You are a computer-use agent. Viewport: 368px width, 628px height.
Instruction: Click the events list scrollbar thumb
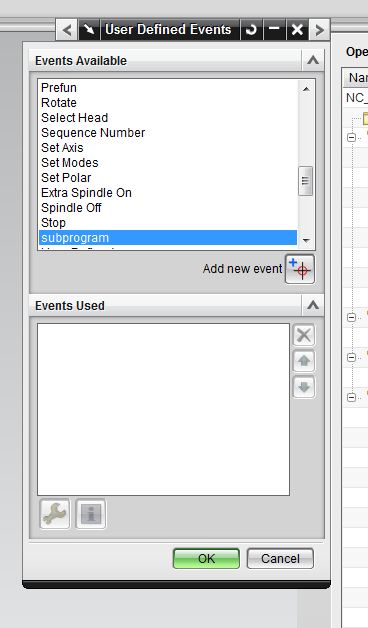pos(306,181)
